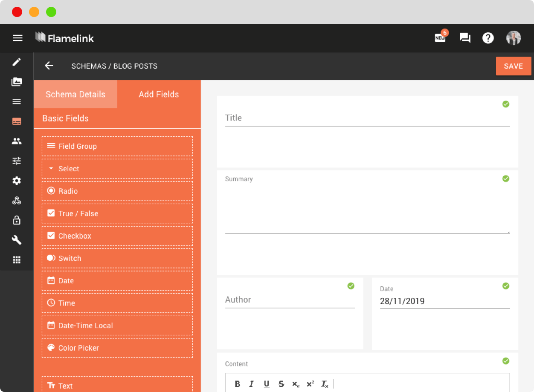Viewport: 534px width, 392px height.
Task: Open the settings gear sidebar icon
Action: [x=17, y=181]
